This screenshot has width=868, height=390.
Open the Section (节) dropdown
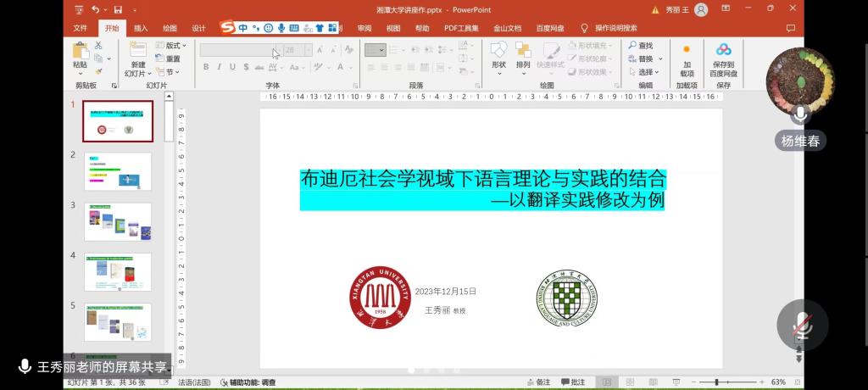pos(170,72)
